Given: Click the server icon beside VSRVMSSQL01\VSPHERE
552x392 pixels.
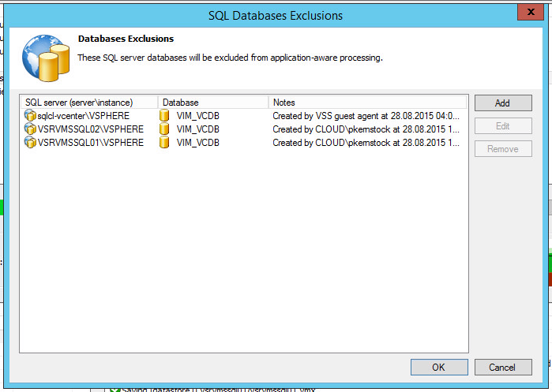Looking at the screenshot, I should (x=30, y=142).
